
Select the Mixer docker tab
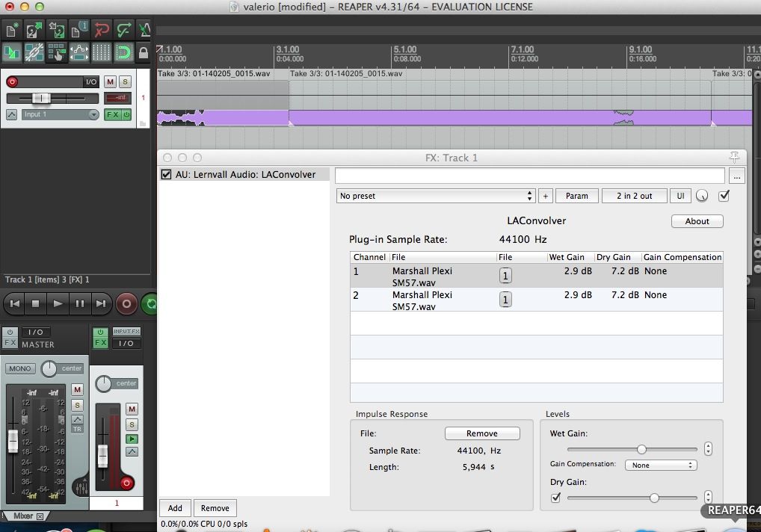23,516
